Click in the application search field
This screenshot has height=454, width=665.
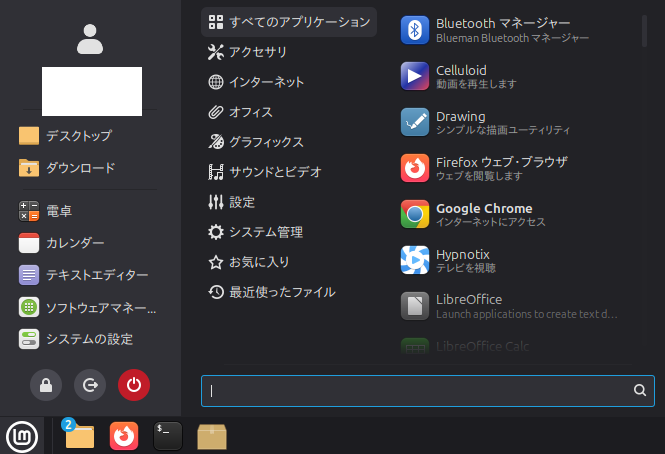click(x=420, y=391)
